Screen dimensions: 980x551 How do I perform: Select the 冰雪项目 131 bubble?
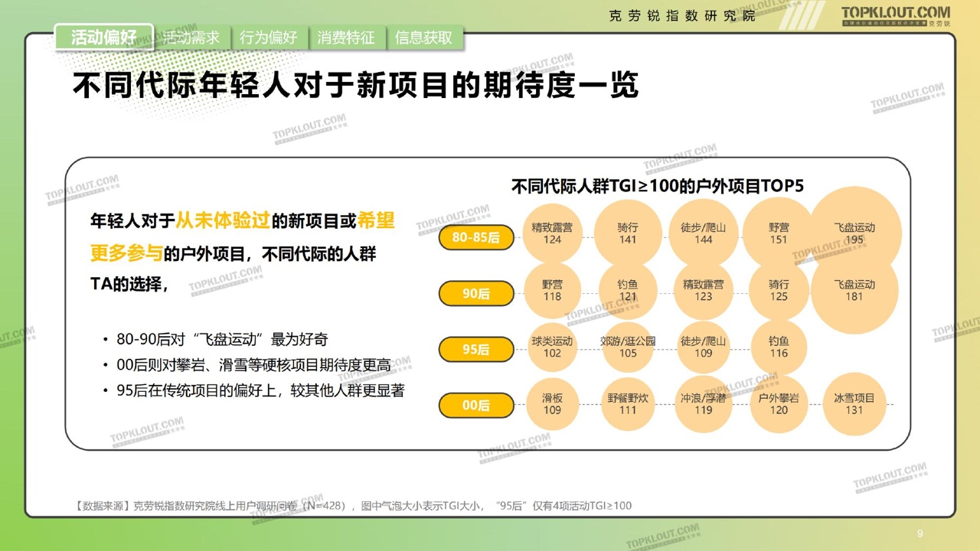click(854, 403)
